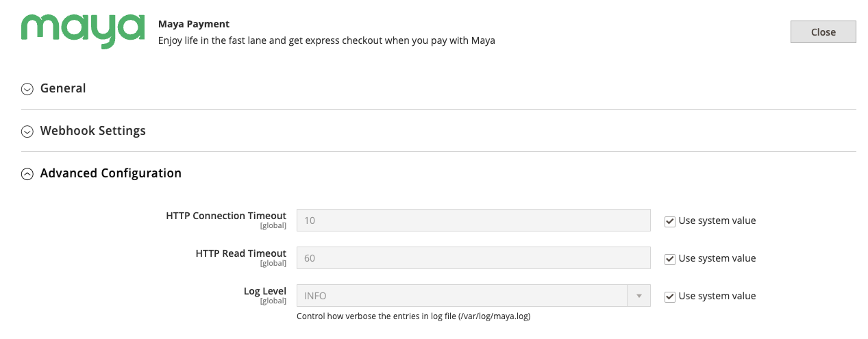The image size is (868, 339).
Task: Click the Log Level field label
Action: [x=265, y=291]
